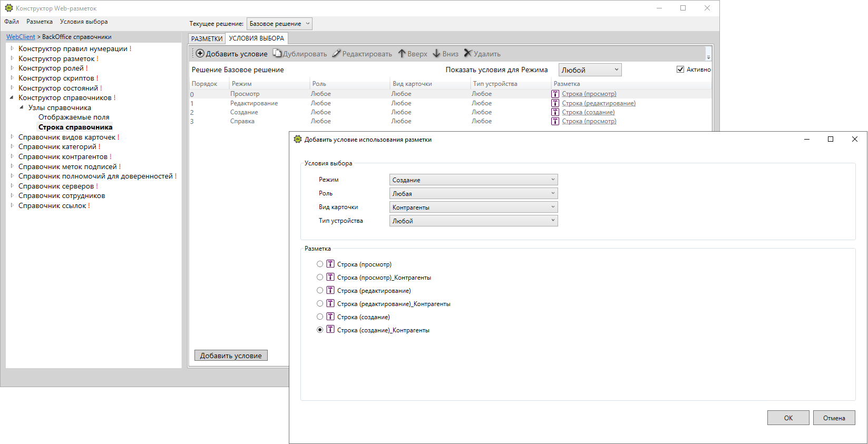
Task: Switch to the УСЛОВИЯ ВЫБОРА tab
Action: (257, 38)
